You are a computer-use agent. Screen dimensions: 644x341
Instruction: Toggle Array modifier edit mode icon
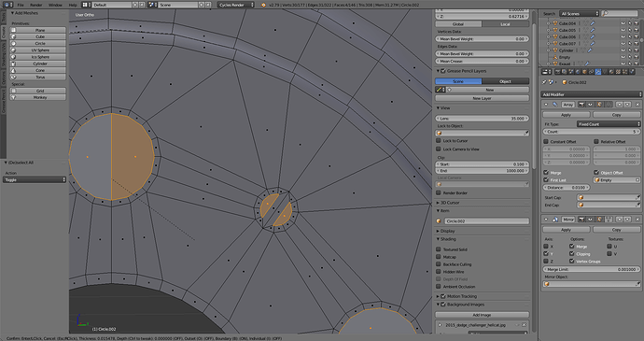(599, 105)
